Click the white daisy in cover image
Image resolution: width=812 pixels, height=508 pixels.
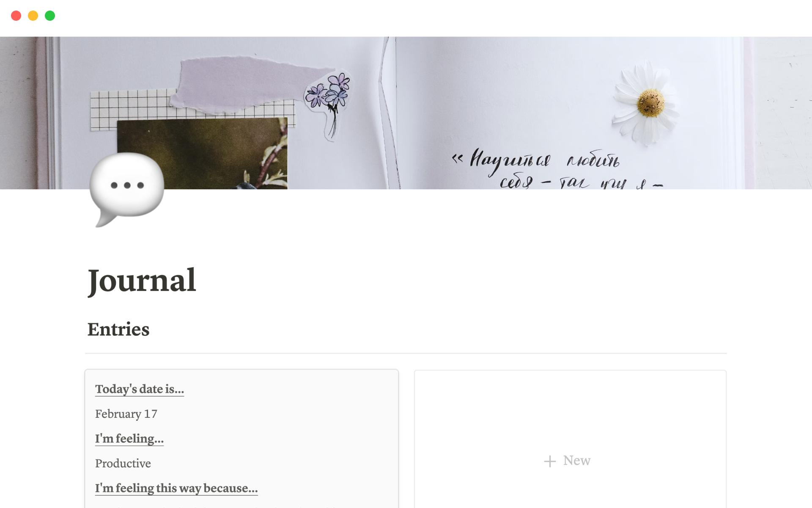click(x=645, y=104)
